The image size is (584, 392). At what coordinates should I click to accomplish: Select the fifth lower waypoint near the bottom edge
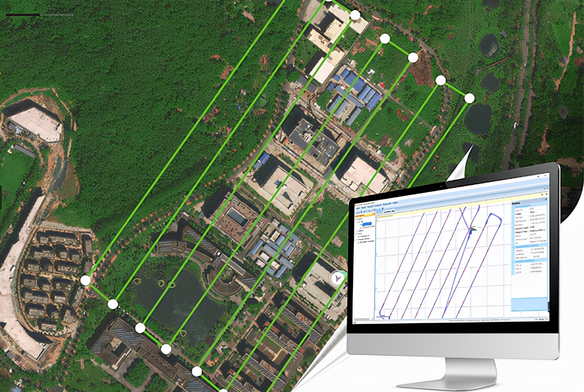(x=197, y=371)
